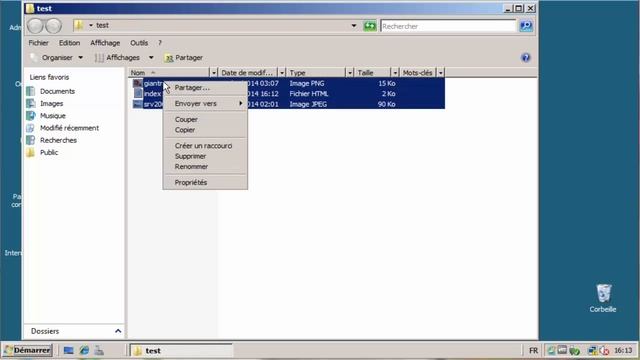Click the search magnifier icon button
Viewport: 640px width, 360px height.
[x=526, y=26]
